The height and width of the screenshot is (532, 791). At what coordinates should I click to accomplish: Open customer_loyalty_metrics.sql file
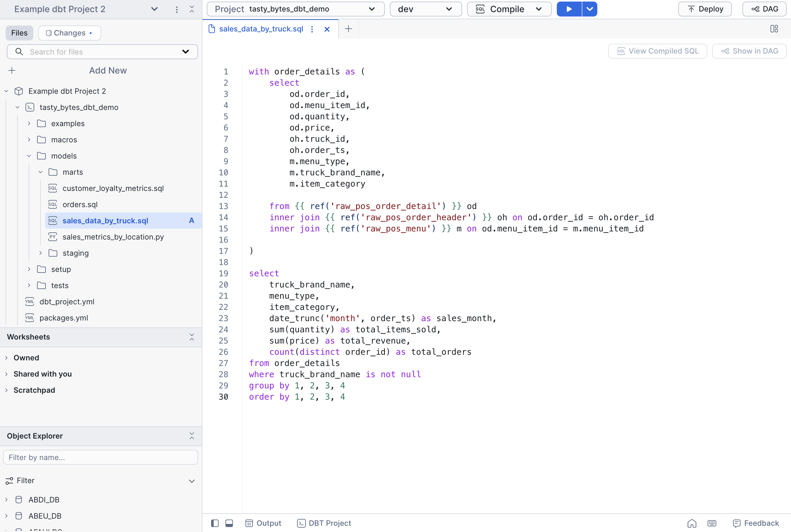point(113,188)
